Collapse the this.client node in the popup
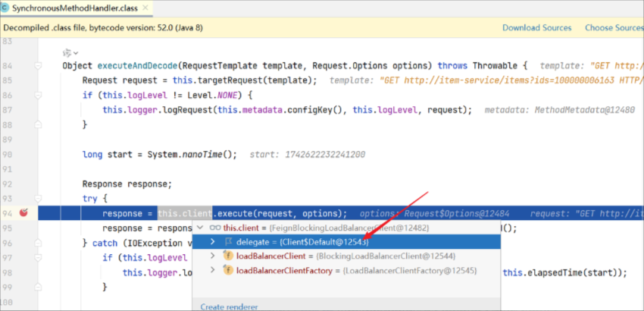 coord(200,227)
